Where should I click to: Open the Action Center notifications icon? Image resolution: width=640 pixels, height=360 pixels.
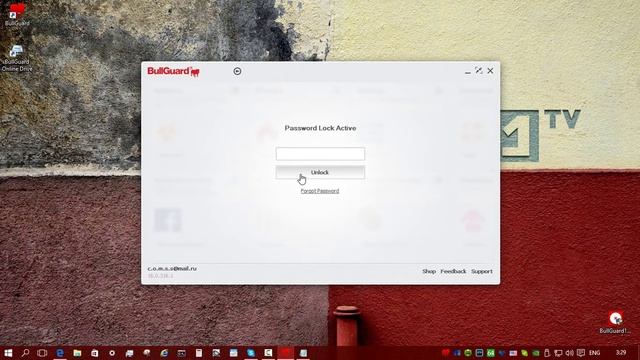[581, 353]
